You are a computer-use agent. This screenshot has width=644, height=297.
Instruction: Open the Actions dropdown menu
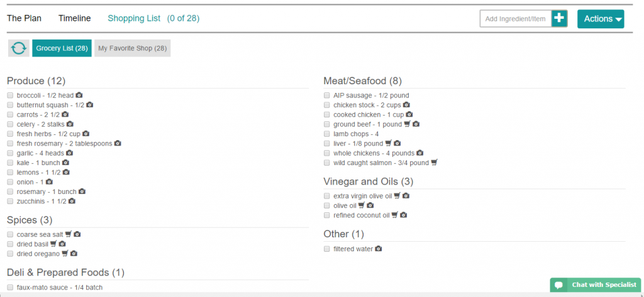click(x=601, y=19)
